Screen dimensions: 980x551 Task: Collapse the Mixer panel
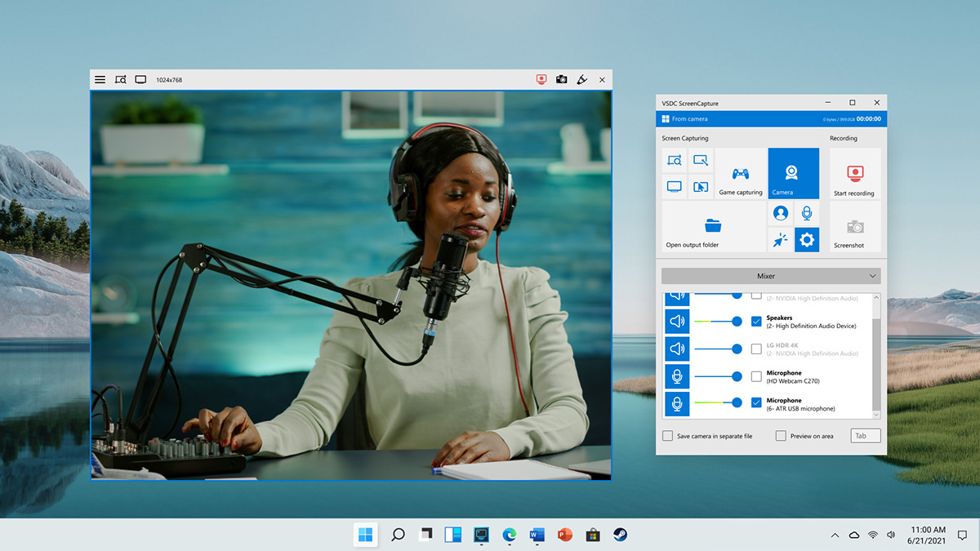871,276
